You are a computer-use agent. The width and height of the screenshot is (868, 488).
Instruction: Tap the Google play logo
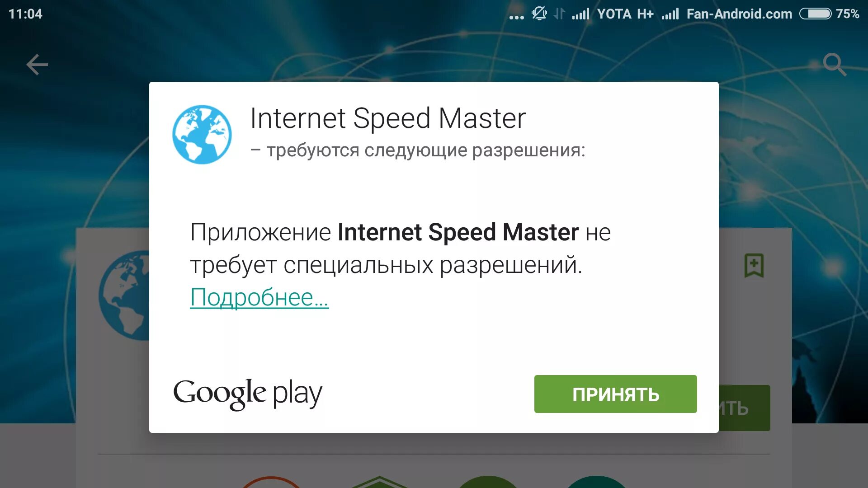point(248,394)
